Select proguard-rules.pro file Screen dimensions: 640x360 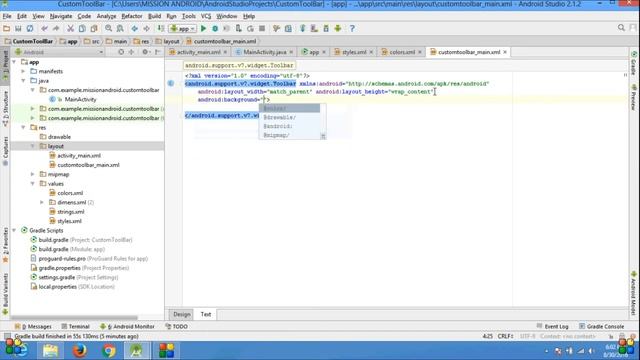coord(62,259)
